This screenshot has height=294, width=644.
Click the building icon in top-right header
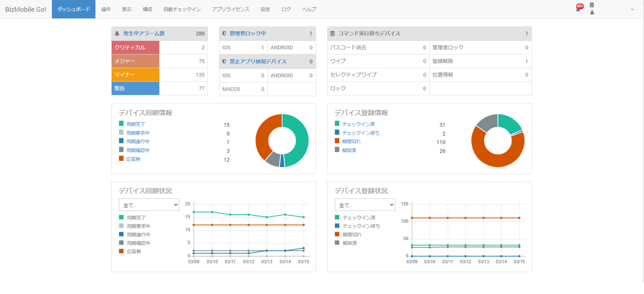592,5
